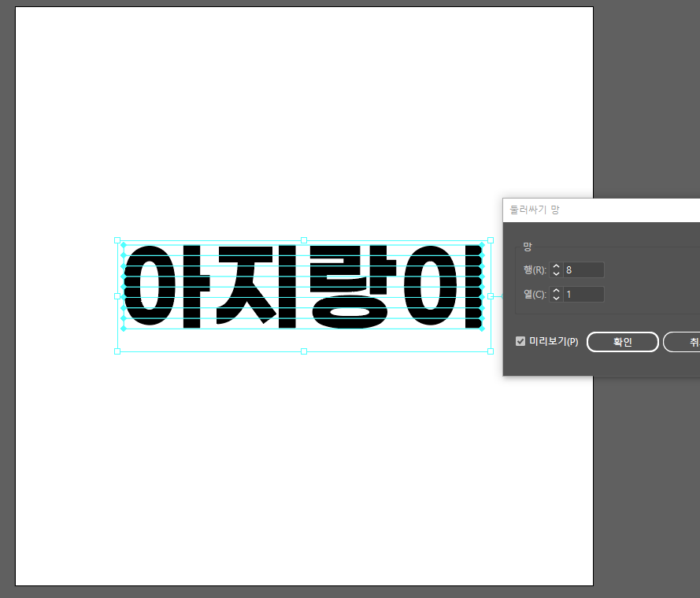Decrease 행(R) with the down arrow
700x598 pixels.
point(556,273)
